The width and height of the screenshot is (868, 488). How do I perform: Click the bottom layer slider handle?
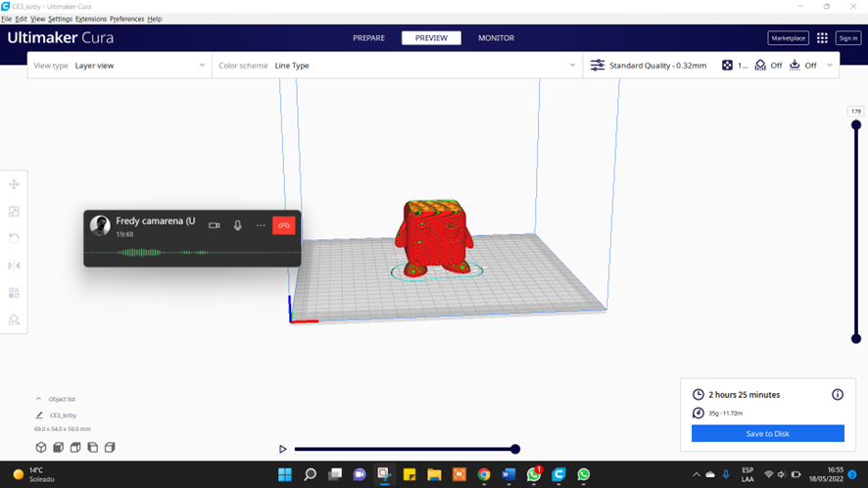856,338
